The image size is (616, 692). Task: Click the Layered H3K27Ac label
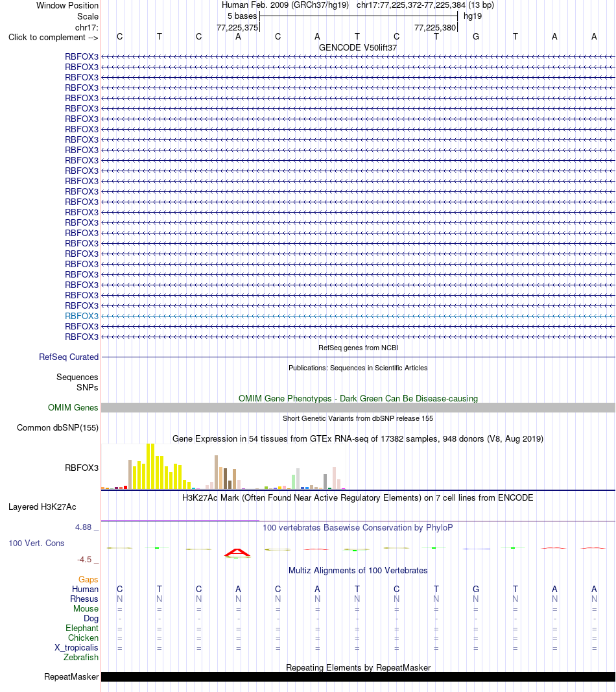pyautogui.click(x=42, y=507)
